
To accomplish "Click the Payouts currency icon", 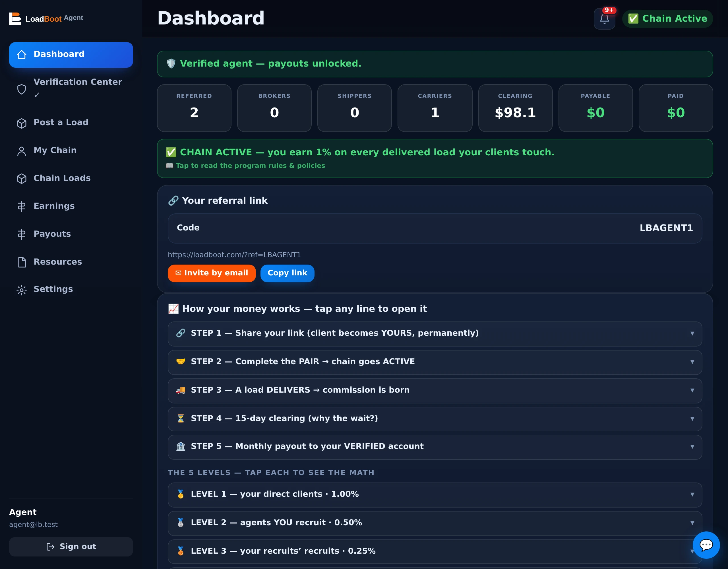I will (x=22, y=234).
